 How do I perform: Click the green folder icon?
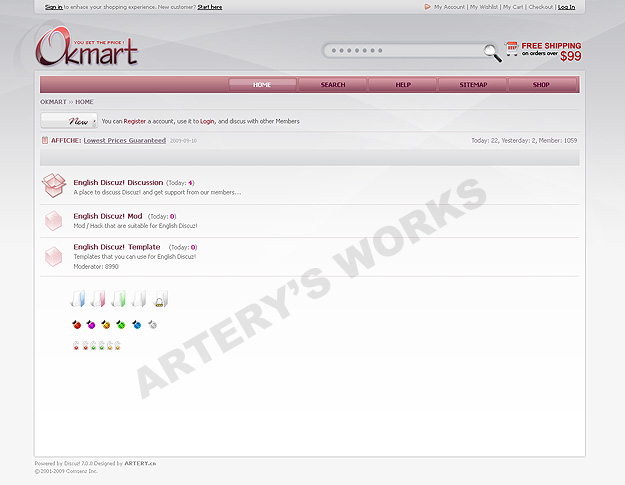click(119, 298)
